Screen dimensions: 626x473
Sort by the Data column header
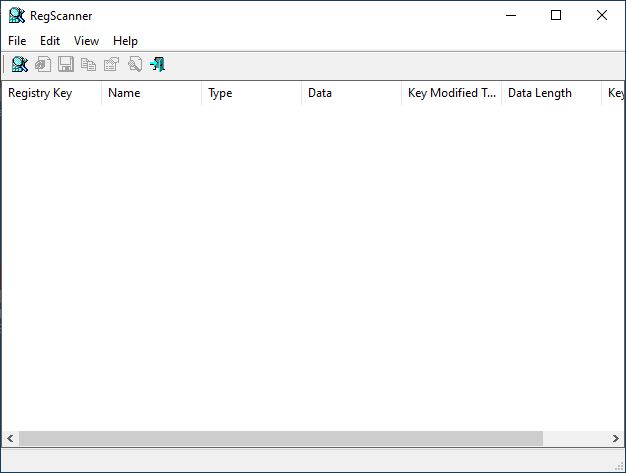[x=352, y=93]
